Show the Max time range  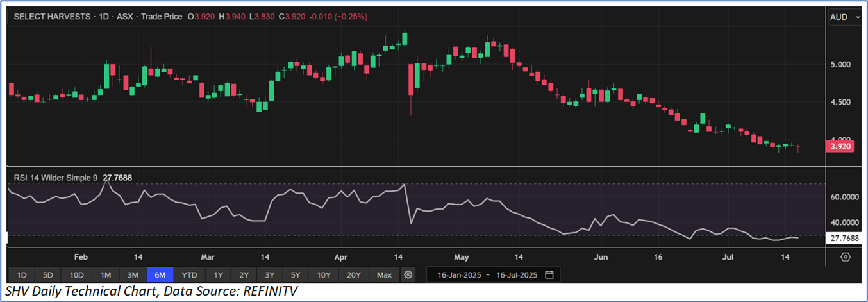pyautogui.click(x=384, y=275)
